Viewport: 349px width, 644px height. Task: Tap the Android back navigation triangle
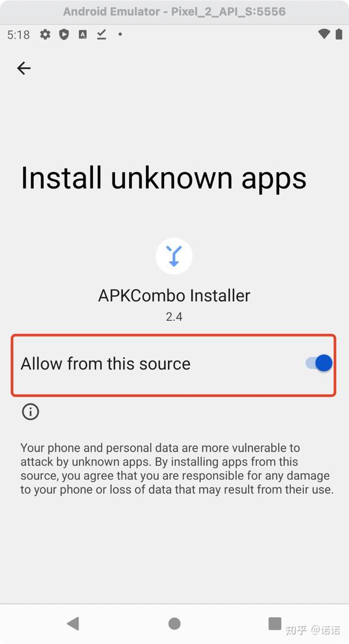[73, 624]
